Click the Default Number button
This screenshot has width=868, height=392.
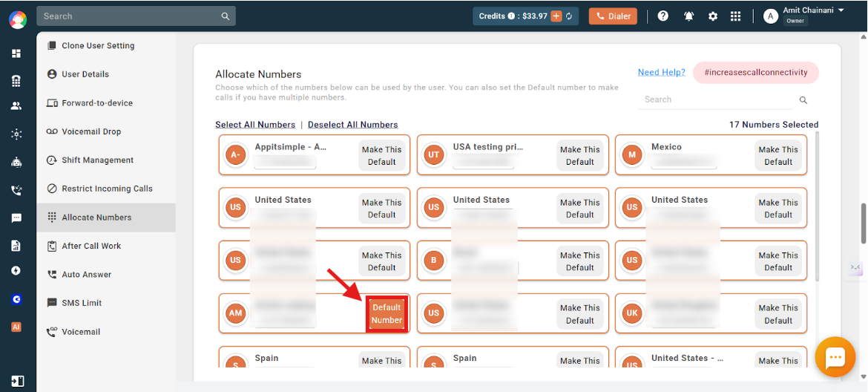point(387,314)
